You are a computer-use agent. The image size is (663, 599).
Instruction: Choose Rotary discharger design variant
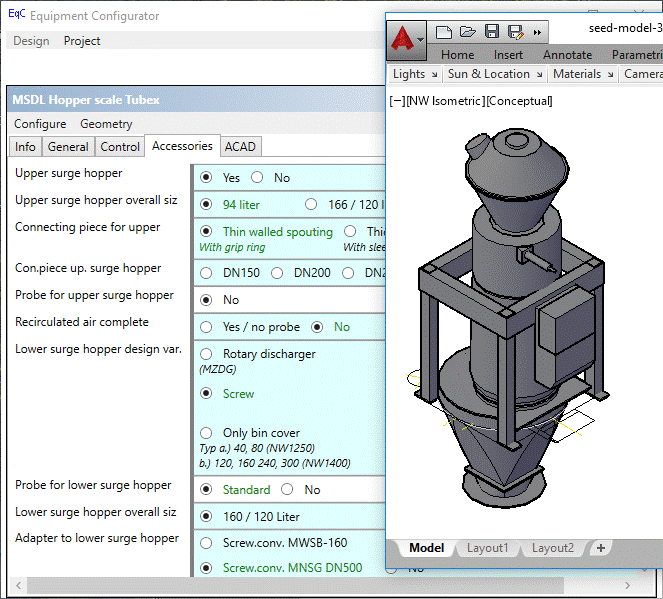tap(207, 354)
